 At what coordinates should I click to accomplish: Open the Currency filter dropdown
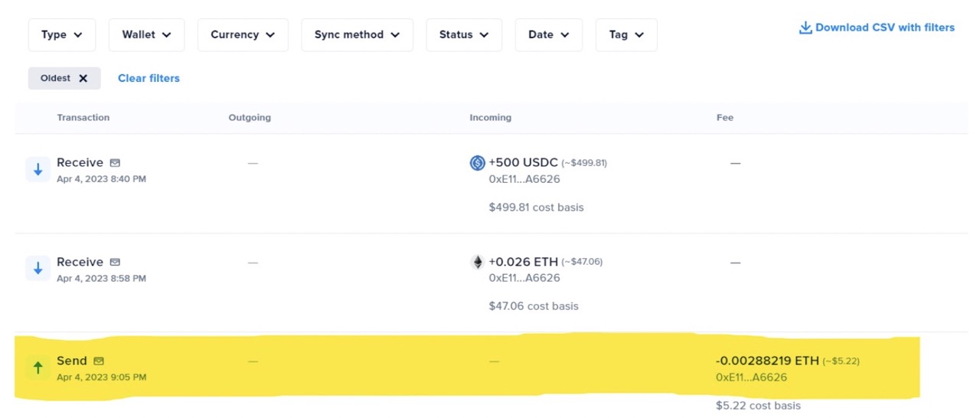coord(243,35)
